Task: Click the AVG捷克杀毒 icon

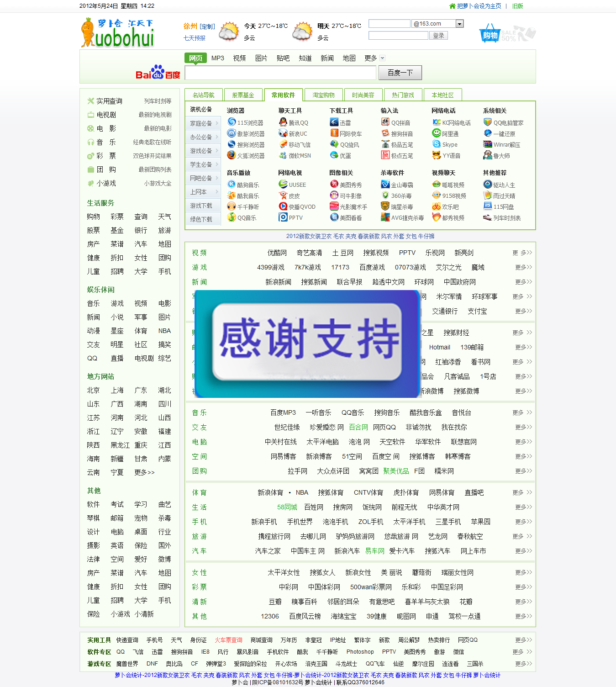Action: click(385, 217)
